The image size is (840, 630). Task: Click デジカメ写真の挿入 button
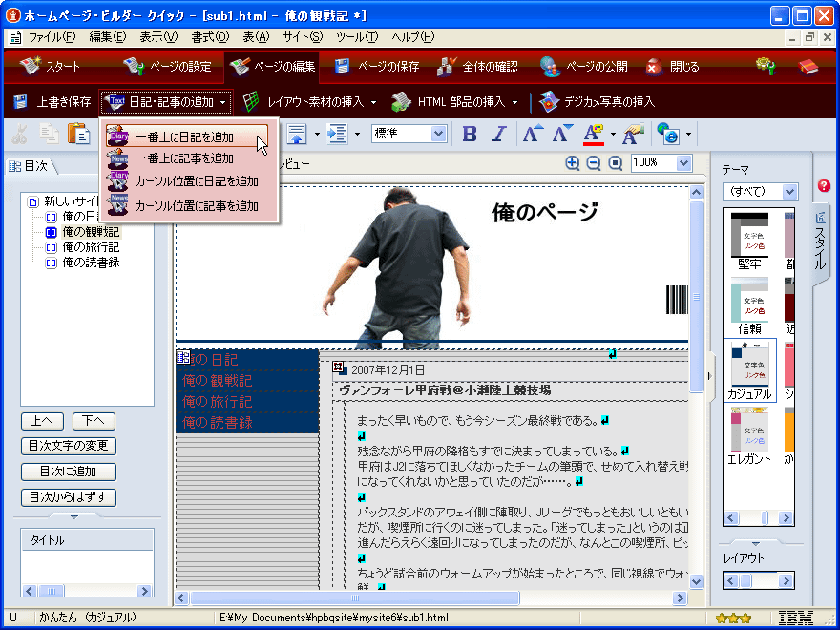(597, 102)
